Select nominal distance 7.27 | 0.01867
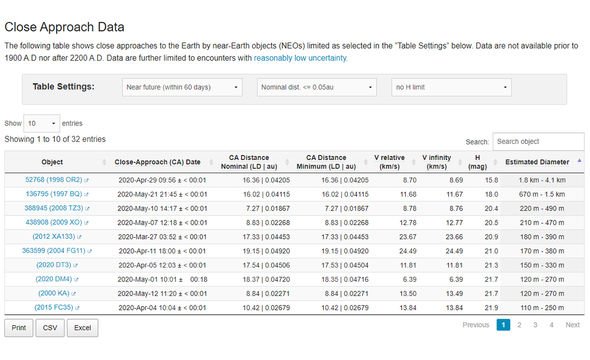590x360 pixels. [268, 209]
